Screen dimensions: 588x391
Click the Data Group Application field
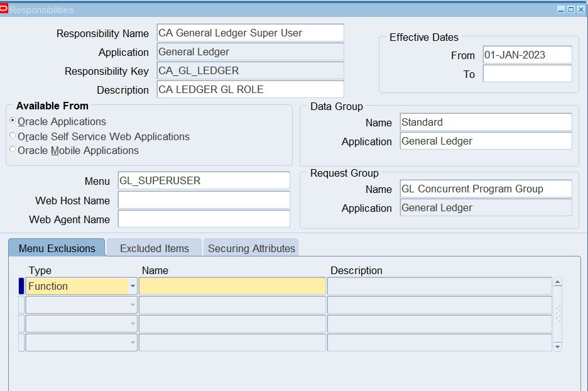[486, 141]
